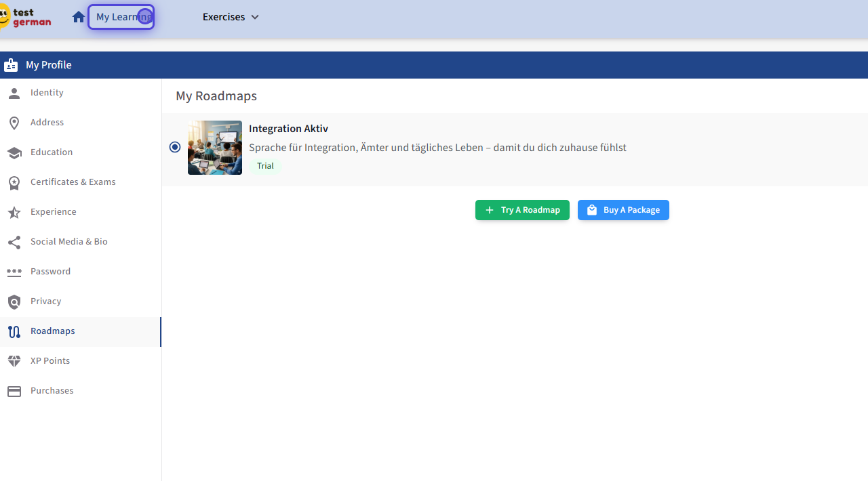This screenshot has width=868, height=481.
Task: Click the XP Points diamond icon
Action: (x=14, y=361)
